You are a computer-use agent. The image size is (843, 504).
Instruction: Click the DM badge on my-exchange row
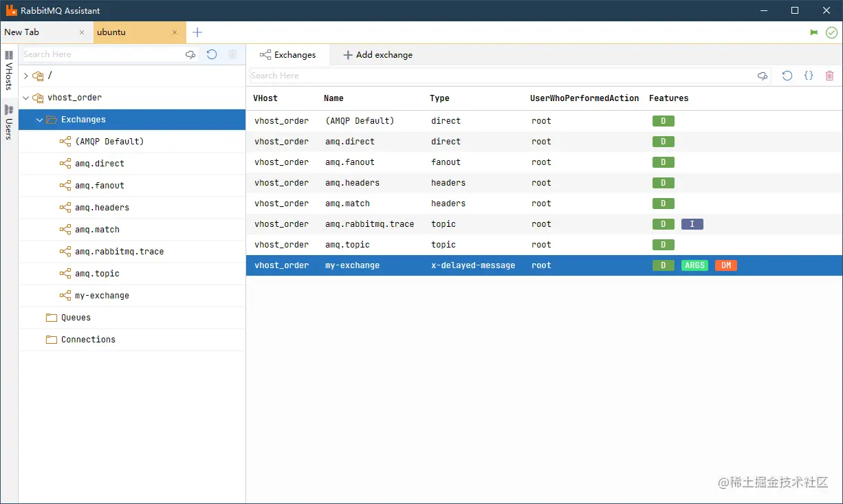(726, 265)
